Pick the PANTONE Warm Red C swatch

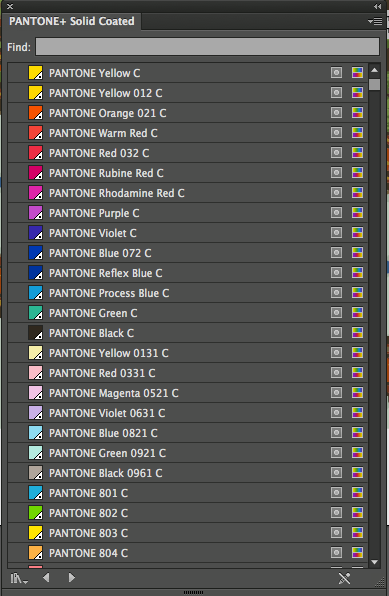pyautogui.click(x=35, y=133)
